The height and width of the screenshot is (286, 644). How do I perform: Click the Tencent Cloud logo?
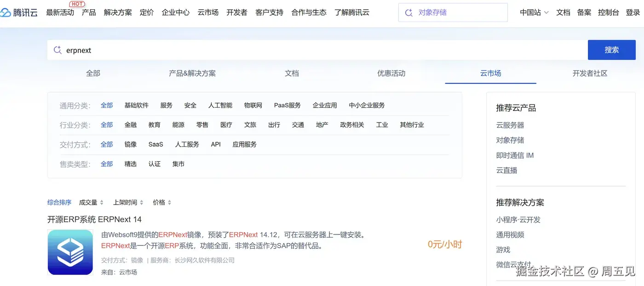point(19,12)
